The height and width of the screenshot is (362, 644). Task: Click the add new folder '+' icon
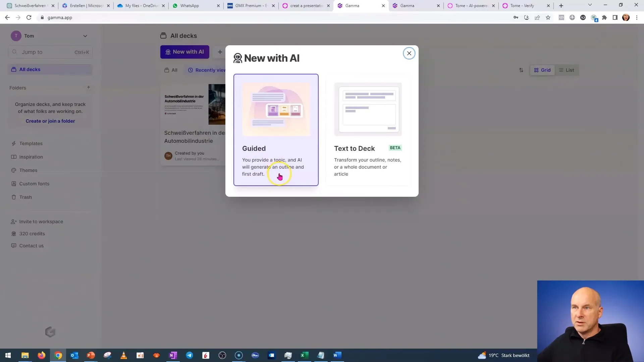[89, 87]
